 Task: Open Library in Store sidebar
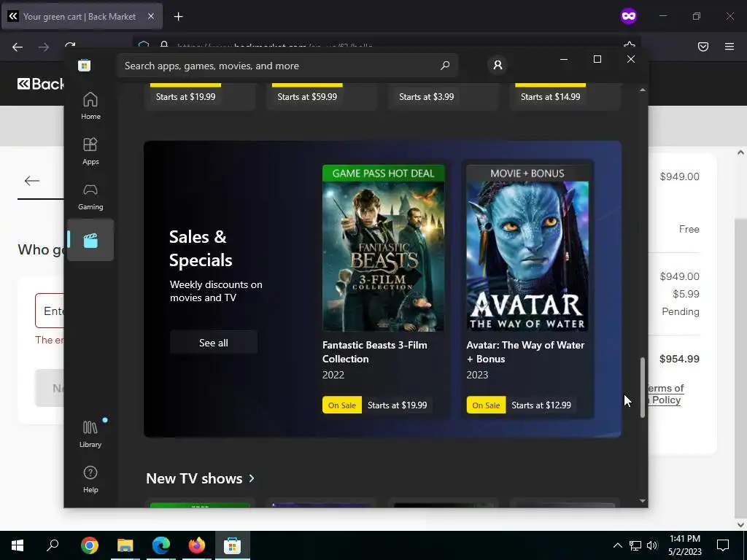(90, 434)
